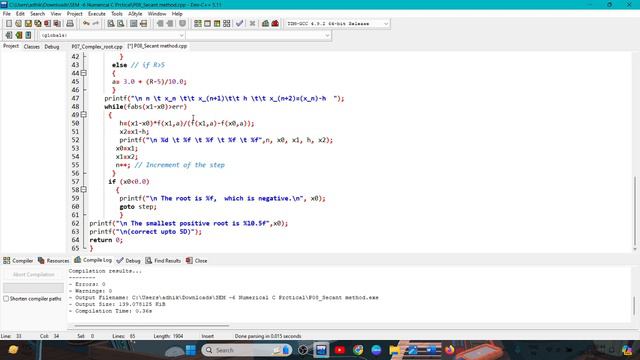
Task: Click the Close file toolbar icon
Action: point(48,24)
